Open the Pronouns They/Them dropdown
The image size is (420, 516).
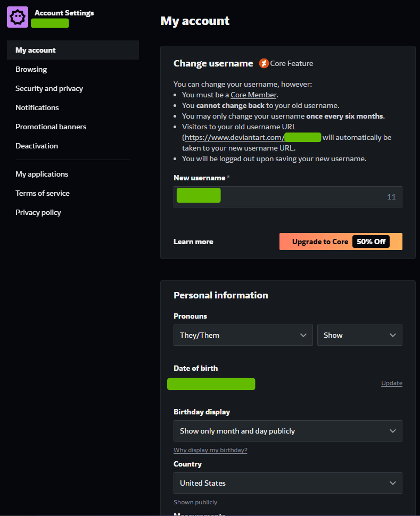tap(243, 335)
